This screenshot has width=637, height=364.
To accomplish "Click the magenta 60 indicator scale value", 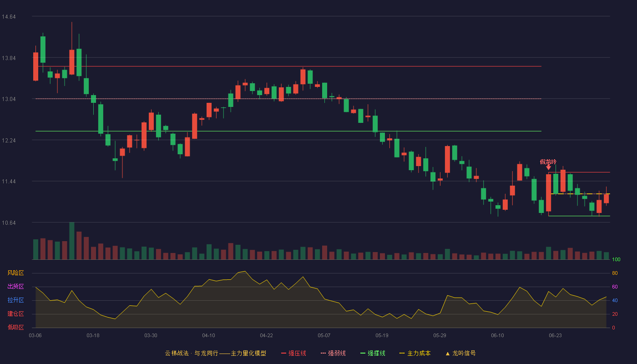I will [615, 287].
